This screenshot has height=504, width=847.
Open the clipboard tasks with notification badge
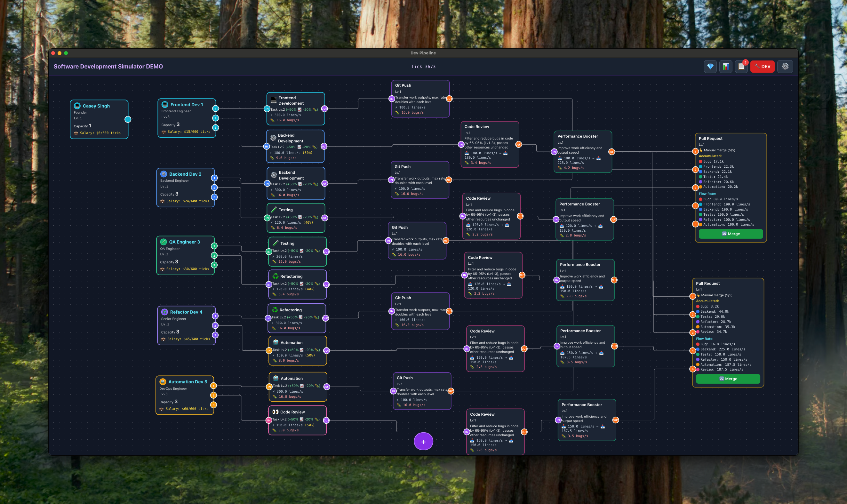pyautogui.click(x=741, y=67)
